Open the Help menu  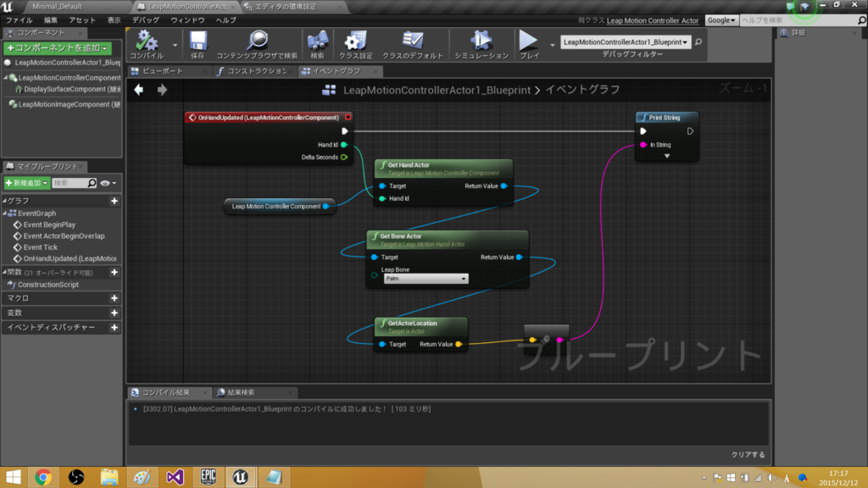(x=225, y=20)
